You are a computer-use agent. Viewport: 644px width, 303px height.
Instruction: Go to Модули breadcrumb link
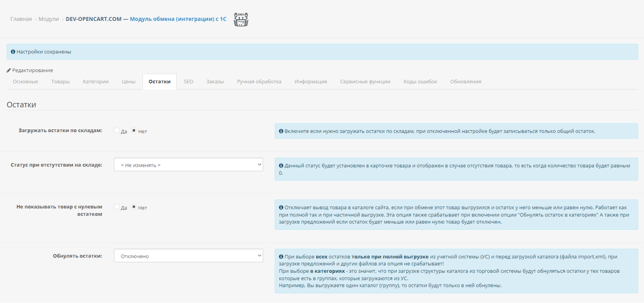click(49, 19)
